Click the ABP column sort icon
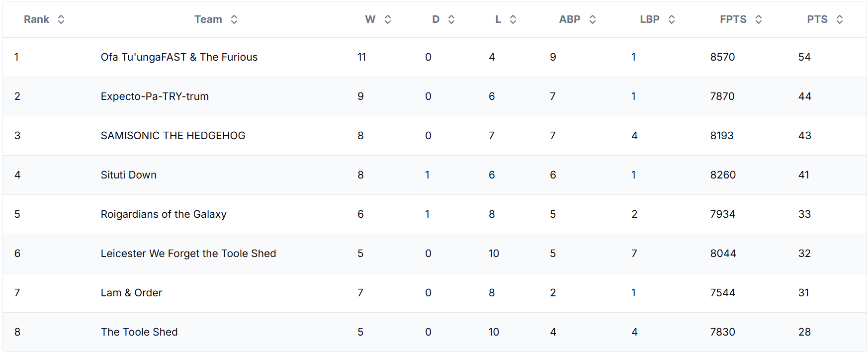The width and height of the screenshot is (868, 352). tap(593, 19)
